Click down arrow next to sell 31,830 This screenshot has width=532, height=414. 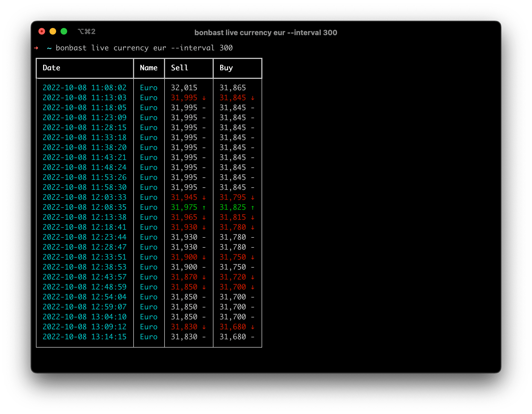204,327
